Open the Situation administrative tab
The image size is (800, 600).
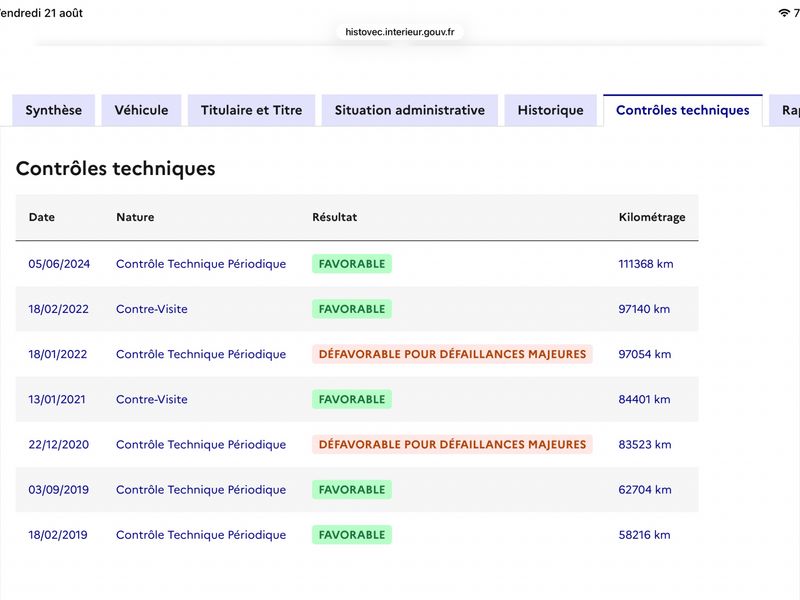coord(410,110)
